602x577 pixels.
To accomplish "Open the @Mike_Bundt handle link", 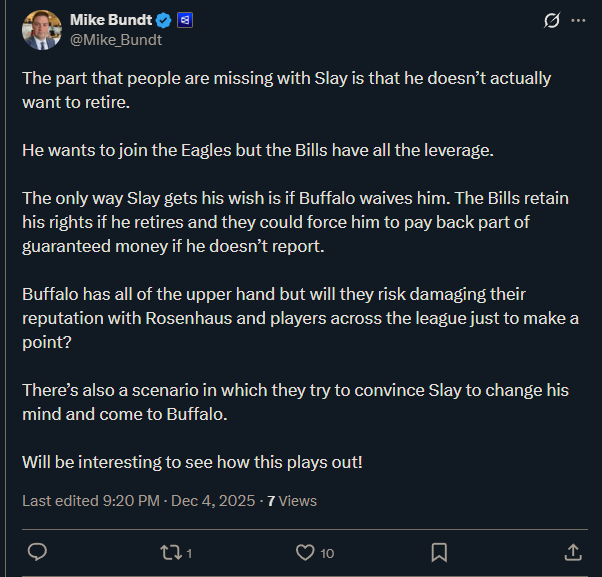I will 116,40.
